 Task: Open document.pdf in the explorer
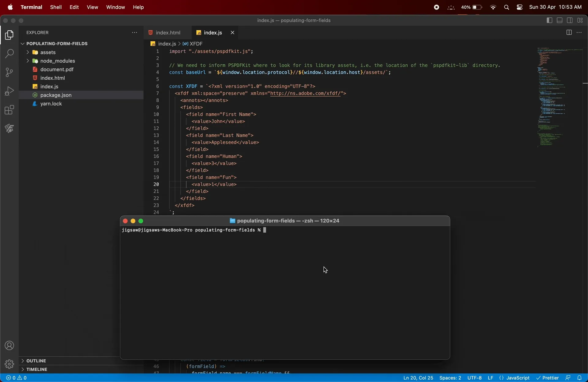point(57,70)
